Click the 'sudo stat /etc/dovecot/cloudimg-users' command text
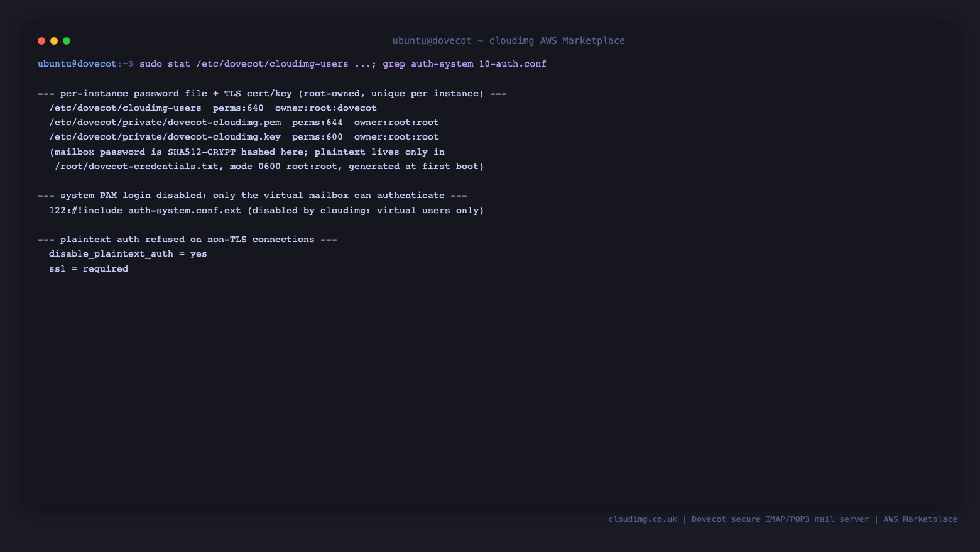Screen dimensions: 980x552 (244, 64)
